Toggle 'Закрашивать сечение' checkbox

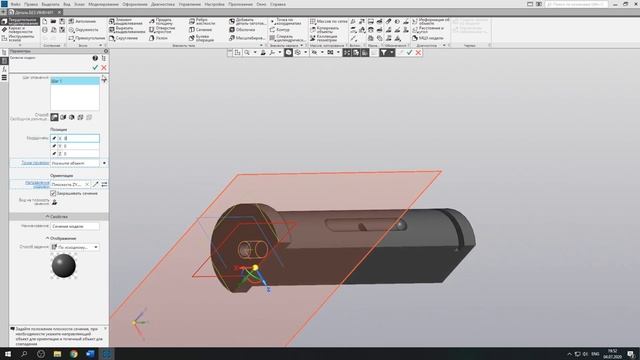(53, 193)
